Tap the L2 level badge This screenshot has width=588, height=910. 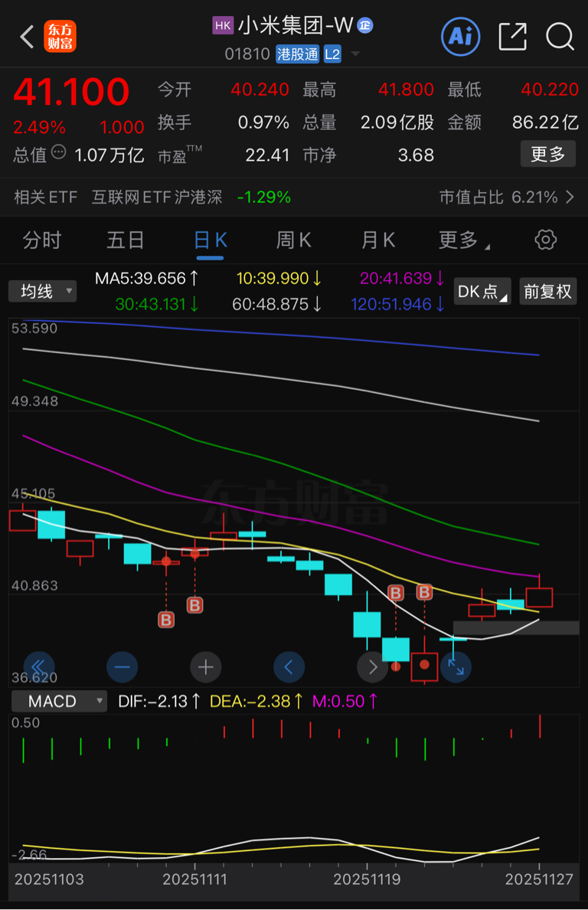pos(332,54)
